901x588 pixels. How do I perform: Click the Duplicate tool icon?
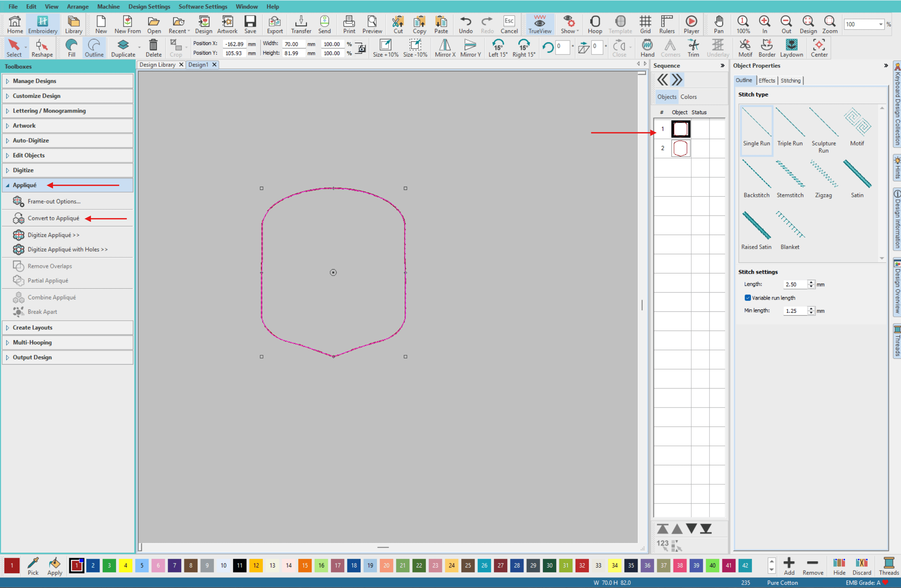click(123, 45)
